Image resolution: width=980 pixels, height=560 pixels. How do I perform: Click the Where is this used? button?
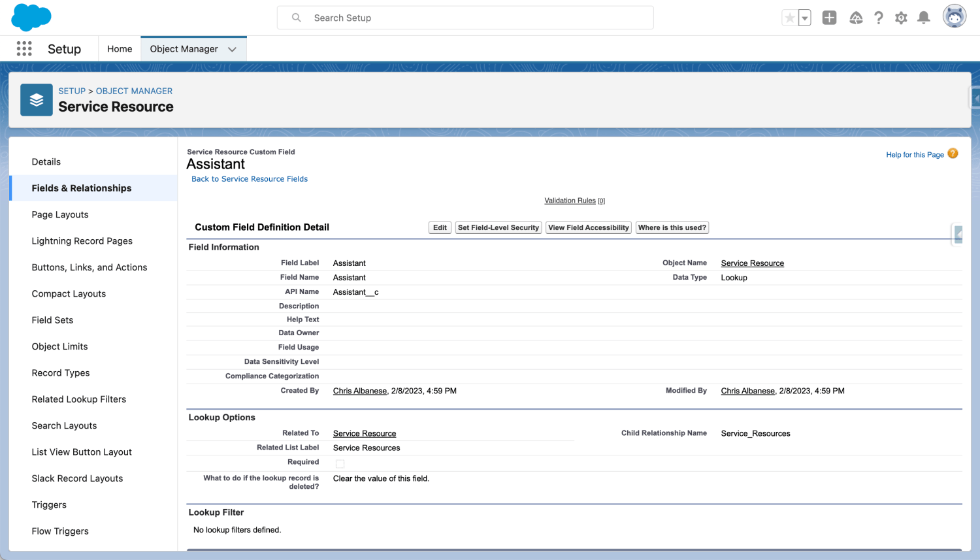click(x=672, y=227)
